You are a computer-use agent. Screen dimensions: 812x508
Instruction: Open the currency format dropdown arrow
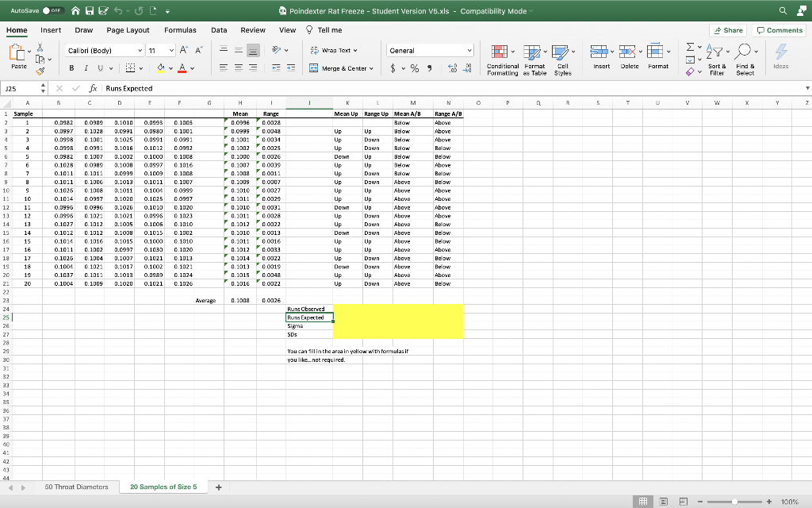point(403,68)
